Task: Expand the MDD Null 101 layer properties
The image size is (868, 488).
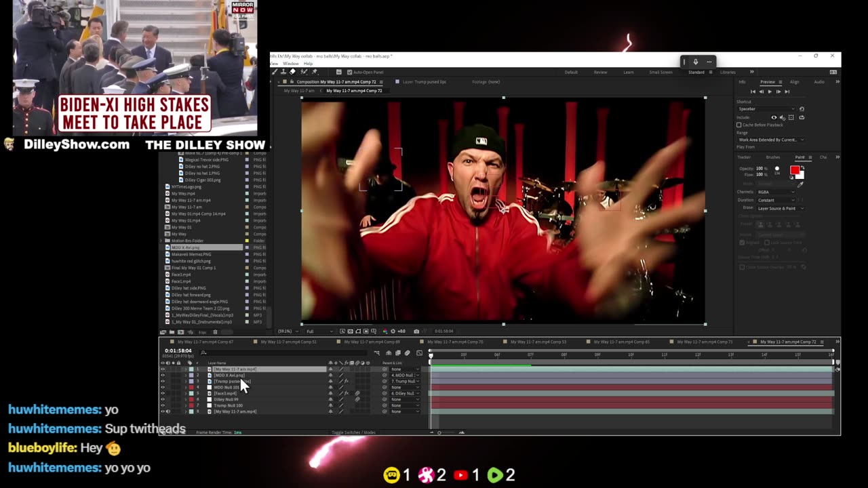Action: [x=186, y=387]
